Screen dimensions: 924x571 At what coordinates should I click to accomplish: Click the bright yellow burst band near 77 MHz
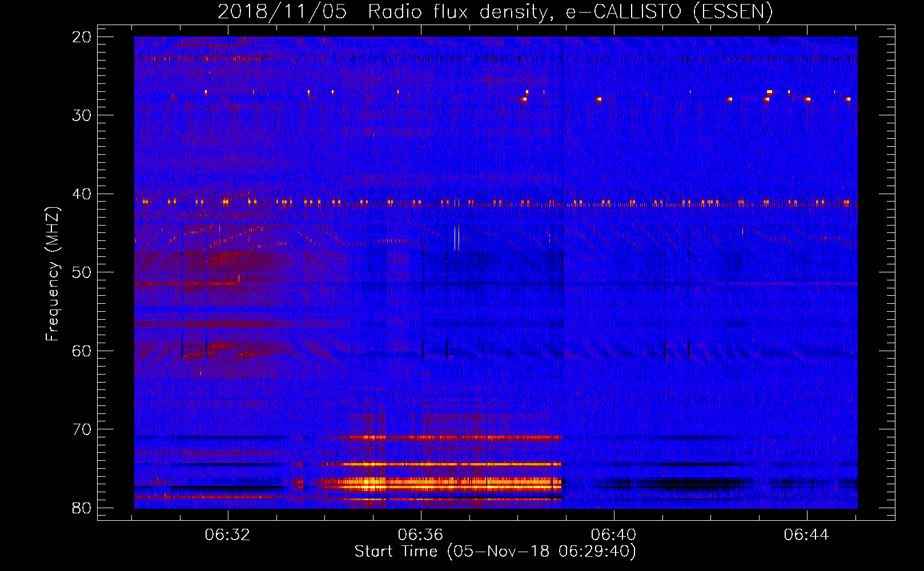[441, 484]
